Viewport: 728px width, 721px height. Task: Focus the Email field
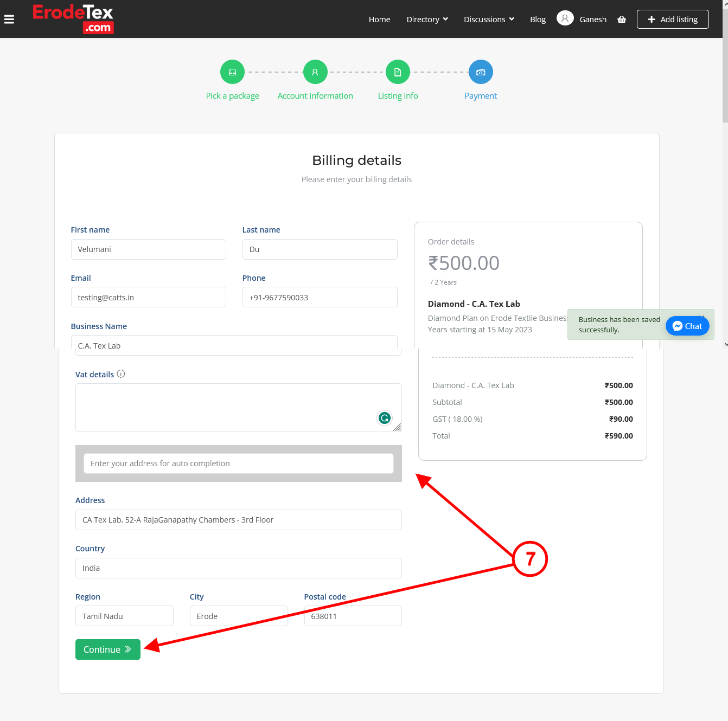click(x=148, y=297)
